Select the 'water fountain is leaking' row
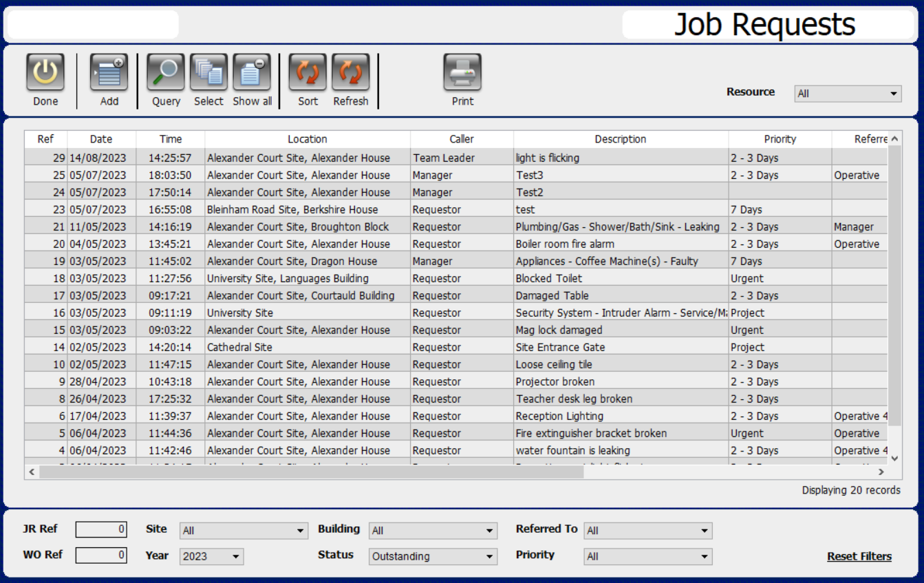Image resolution: width=924 pixels, height=583 pixels. point(456,450)
